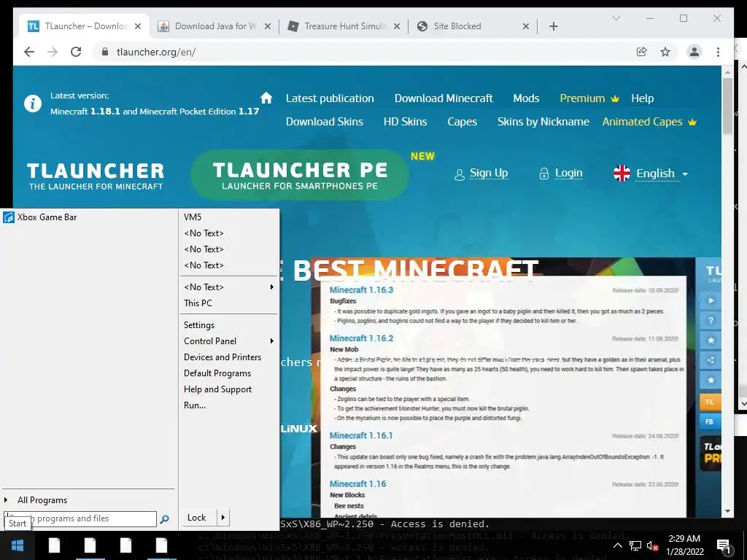The height and width of the screenshot is (560, 747).
Task: Click the home icon in site navigation
Action: (x=266, y=98)
